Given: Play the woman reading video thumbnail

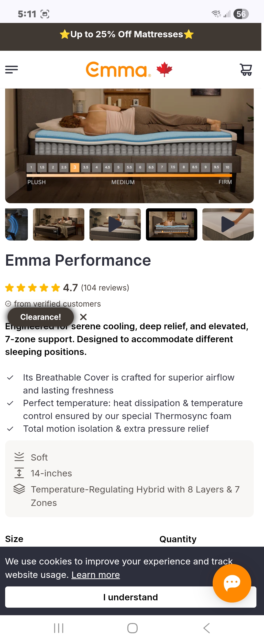Looking at the screenshot, I should 115,224.
